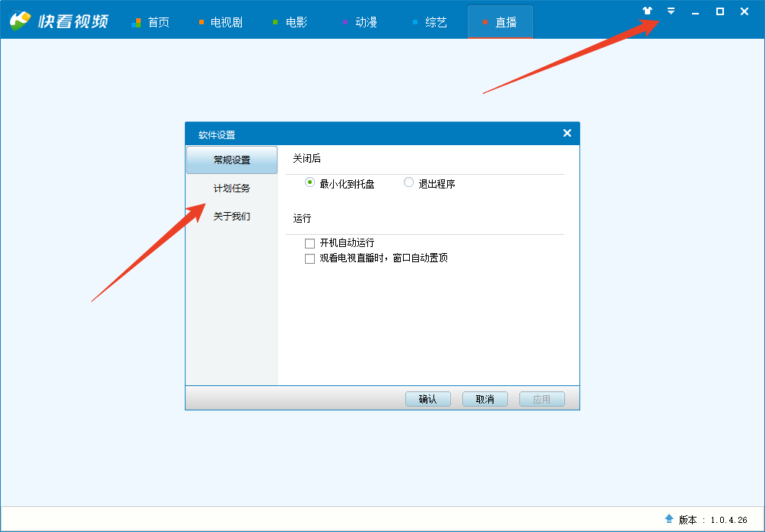Image resolution: width=765 pixels, height=532 pixels.
Task: Open the main menu dropdown arrow
Action: tap(671, 11)
